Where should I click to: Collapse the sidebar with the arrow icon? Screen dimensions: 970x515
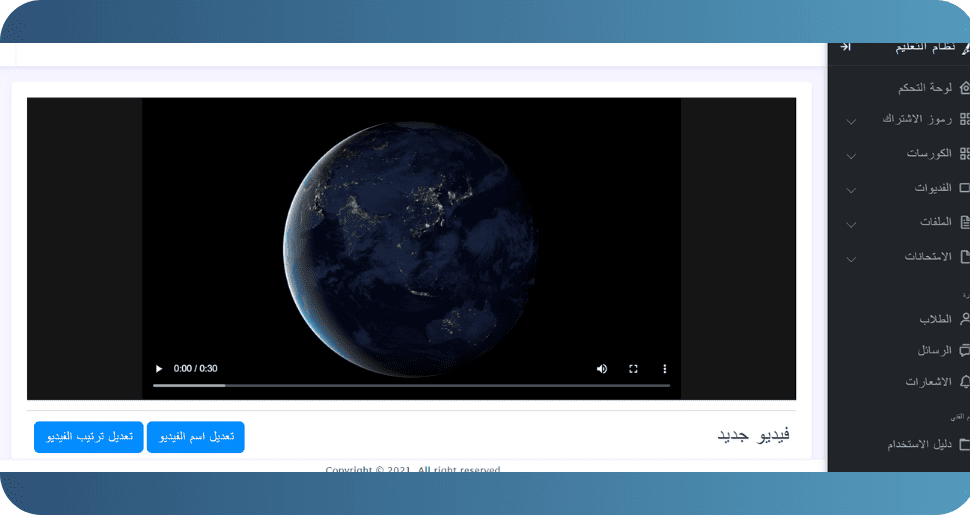pos(845,47)
